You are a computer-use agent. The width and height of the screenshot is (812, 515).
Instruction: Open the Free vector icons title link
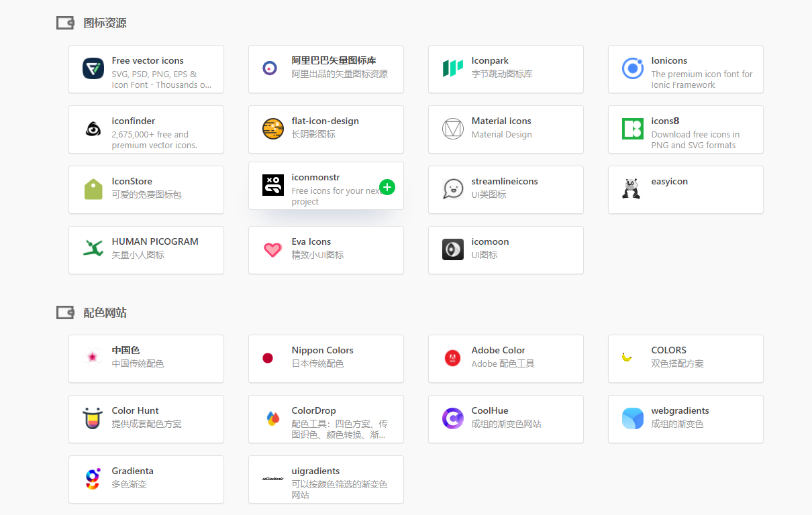coord(148,60)
